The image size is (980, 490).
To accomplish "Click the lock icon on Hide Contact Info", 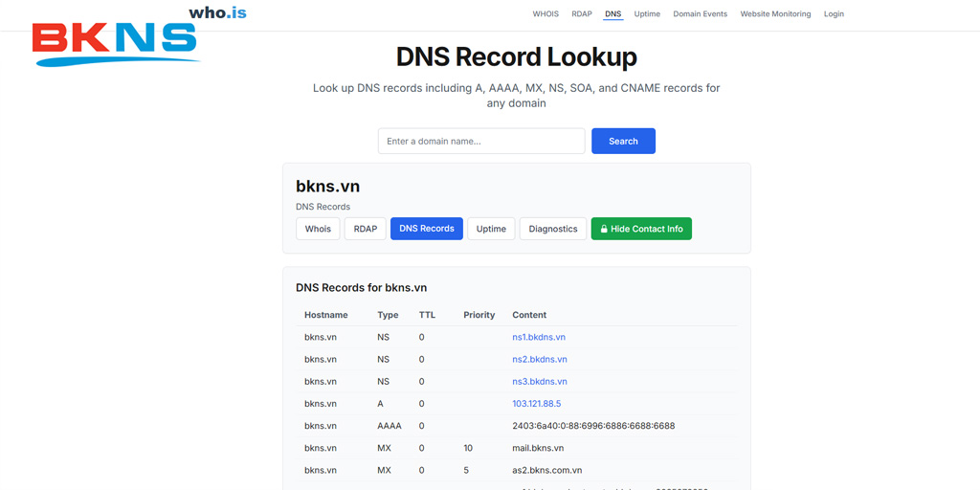I will [604, 230].
